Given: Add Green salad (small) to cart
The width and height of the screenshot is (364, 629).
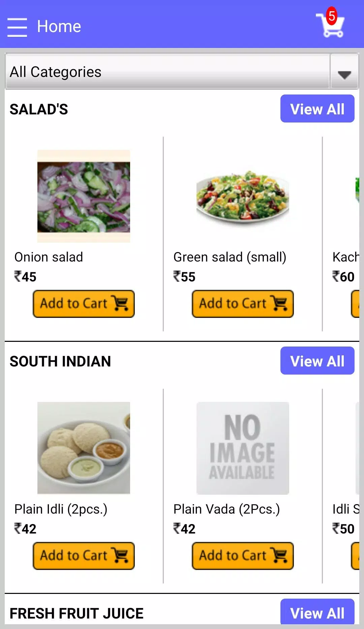Looking at the screenshot, I should click(243, 304).
